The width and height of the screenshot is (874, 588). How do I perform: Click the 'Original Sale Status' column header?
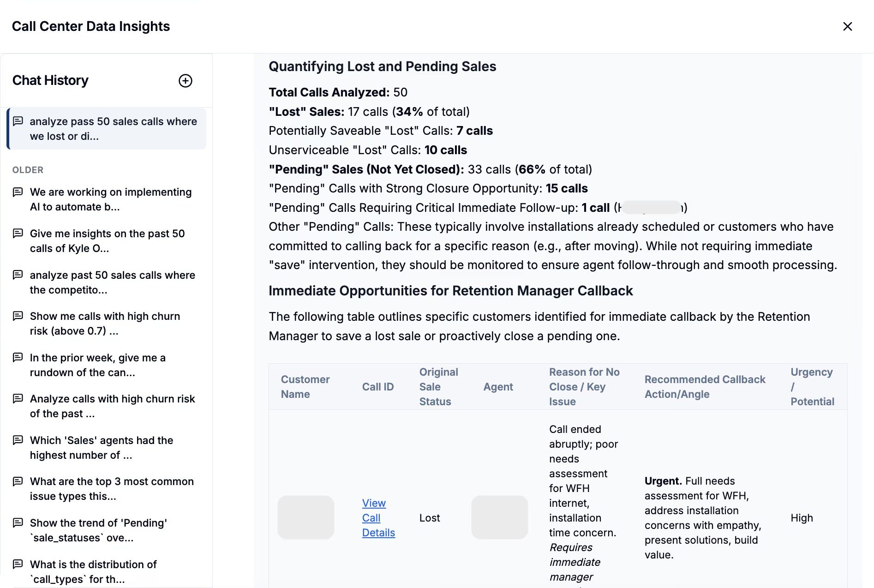pyautogui.click(x=438, y=387)
